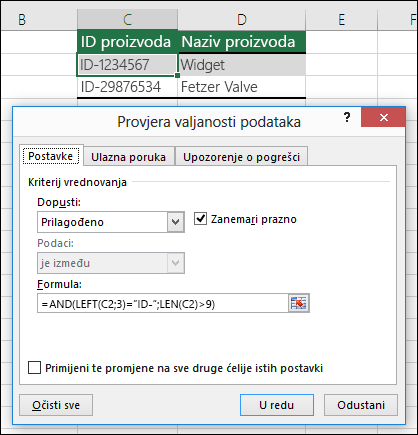418x435 pixels.
Task: Enable Primijeni te promjene na sve druge ćelije
Action: pyautogui.click(x=35, y=368)
